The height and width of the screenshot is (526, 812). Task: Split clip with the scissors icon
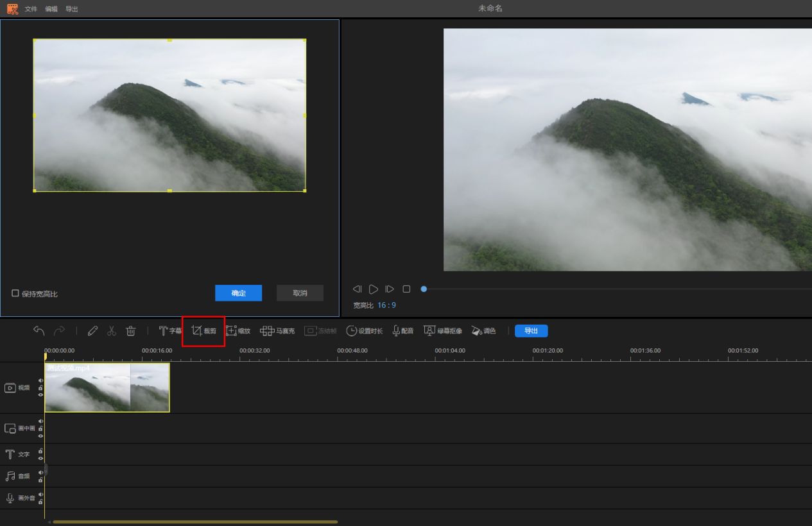tap(112, 331)
